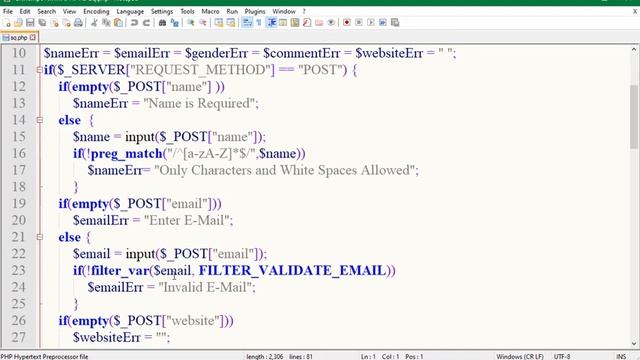
Task: Open the Plugins menu
Action: [255, 11]
